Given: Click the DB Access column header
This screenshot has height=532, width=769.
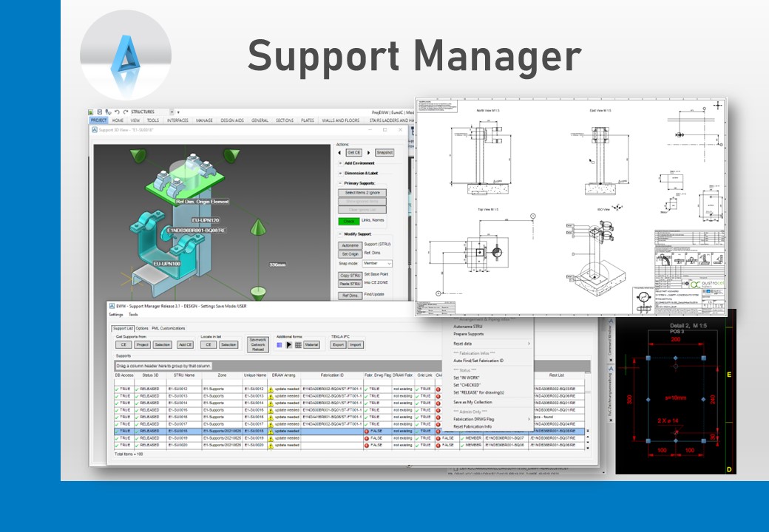Looking at the screenshot, I should pyautogui.click(x=123, y=375).
